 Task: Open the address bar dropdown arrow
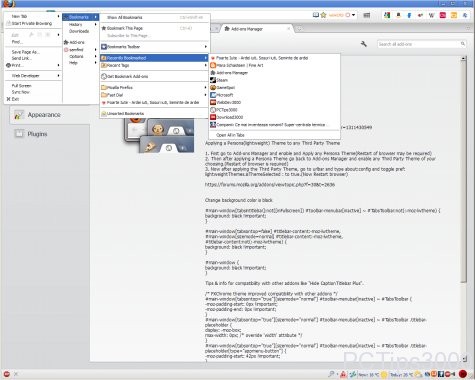click(x=353, y=15)
